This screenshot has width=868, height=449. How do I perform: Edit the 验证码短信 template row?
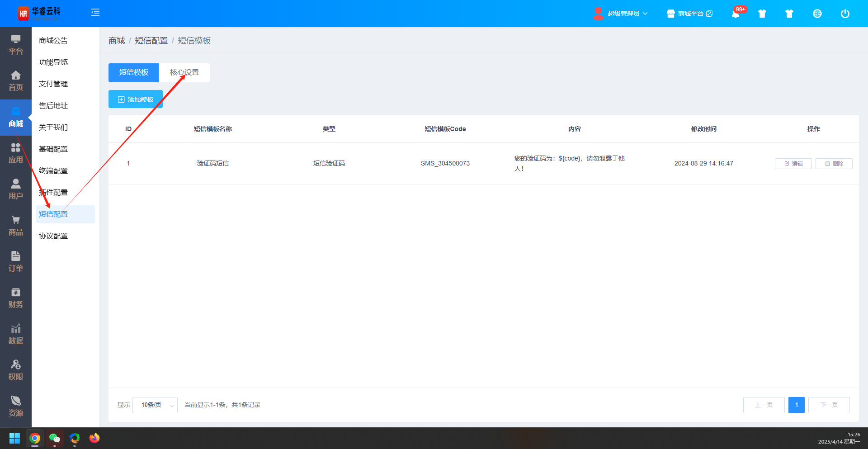click(x=793, y=163)
